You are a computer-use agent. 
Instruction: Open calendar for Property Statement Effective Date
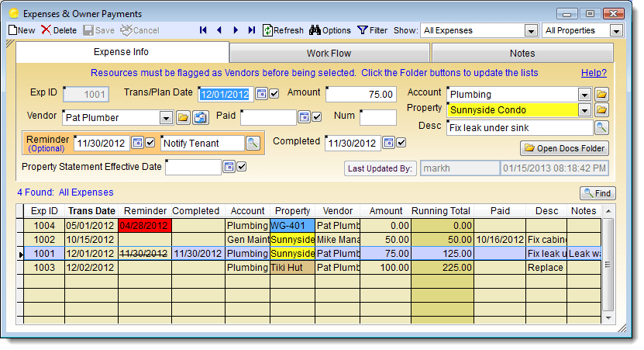(229, 167)
